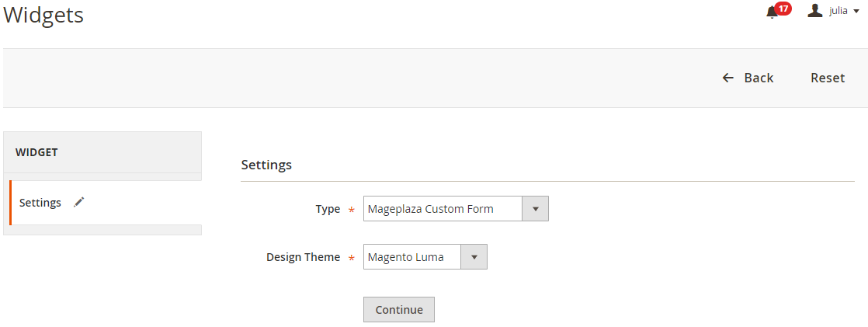This screenshot has height=327, width=868.
Task: Click the user avatar icon beside julia
Action: [815, 11]
